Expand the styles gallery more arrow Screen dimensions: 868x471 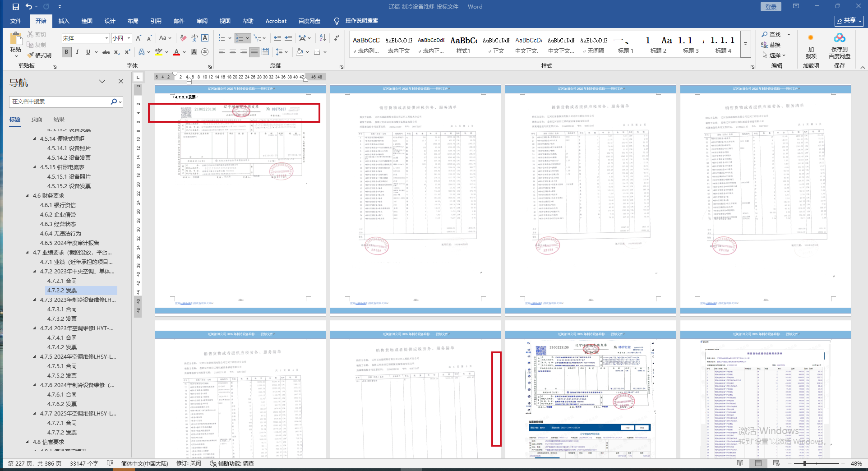tap(745, 44)
